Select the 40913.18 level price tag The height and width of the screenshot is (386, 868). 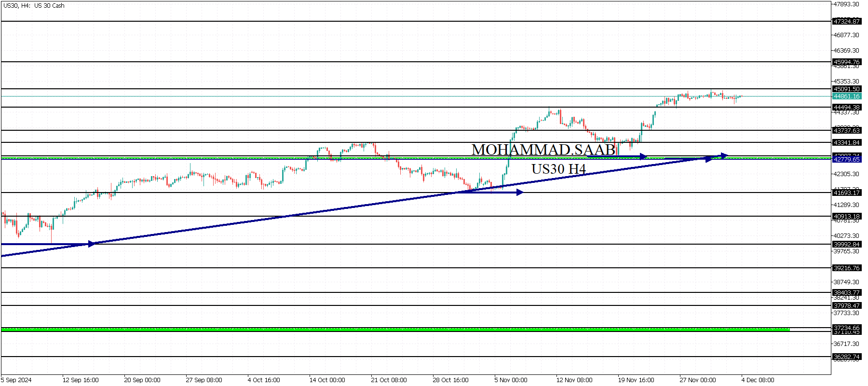tap(847, 216)
